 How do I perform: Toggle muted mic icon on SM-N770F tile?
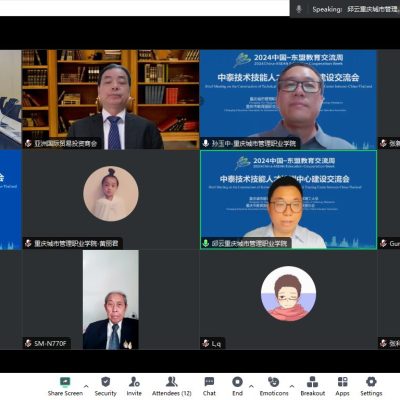(x=28, y=343)
